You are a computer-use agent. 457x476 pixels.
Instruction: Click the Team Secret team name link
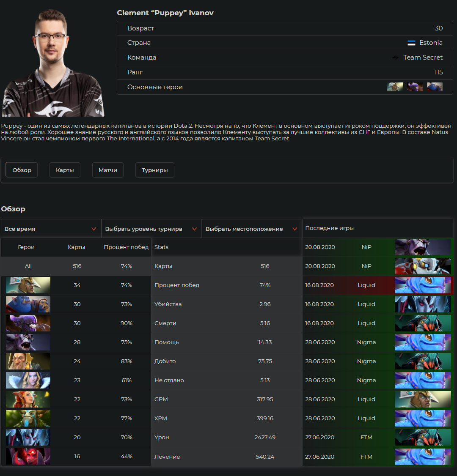[x=423, y=57]
